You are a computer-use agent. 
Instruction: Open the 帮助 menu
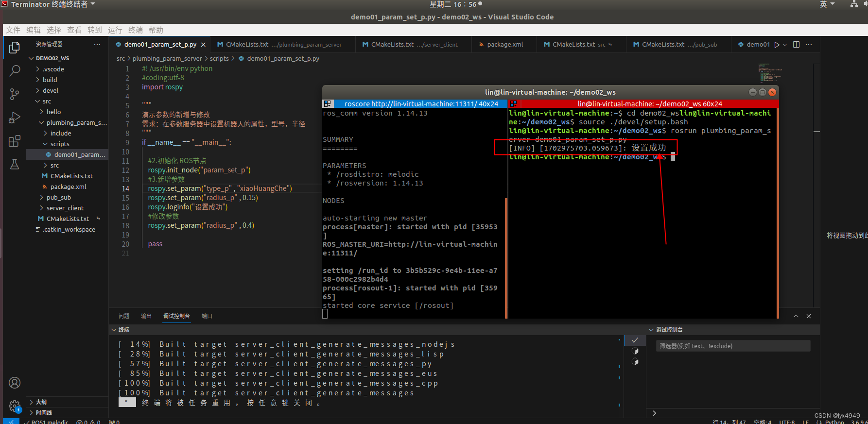click(156, 30)
